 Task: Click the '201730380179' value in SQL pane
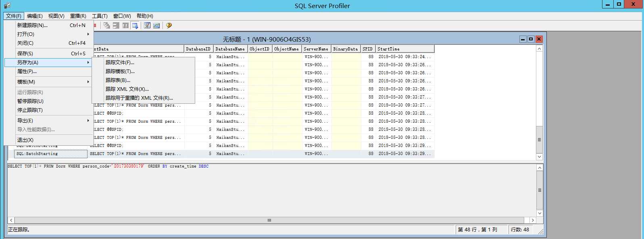[128, 166]
